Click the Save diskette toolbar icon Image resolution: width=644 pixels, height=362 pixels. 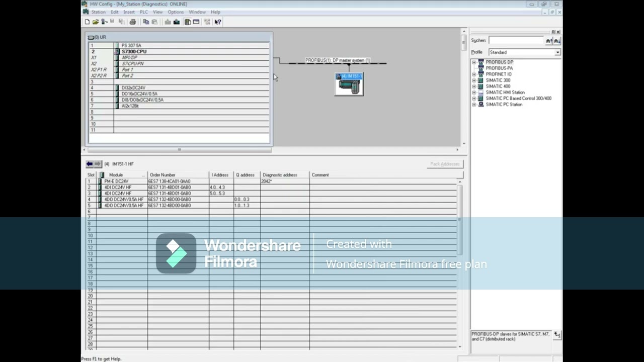[x=112, y=22]
